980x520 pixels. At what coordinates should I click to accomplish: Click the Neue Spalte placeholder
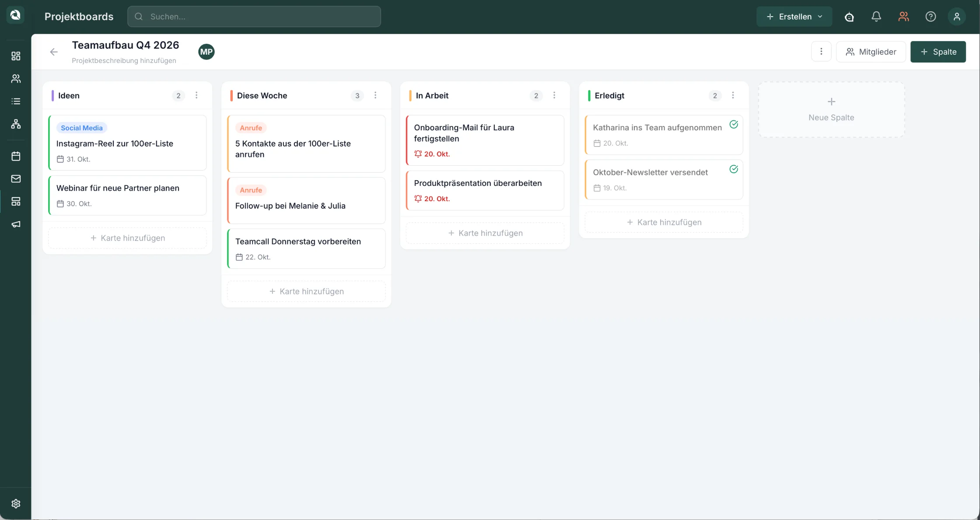pos(831,110)
